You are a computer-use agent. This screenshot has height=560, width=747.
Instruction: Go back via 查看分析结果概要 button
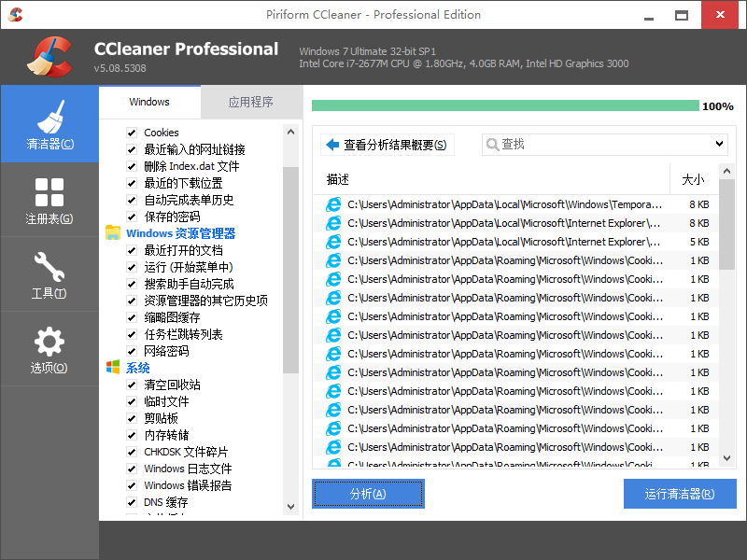[x=387, y=145]
